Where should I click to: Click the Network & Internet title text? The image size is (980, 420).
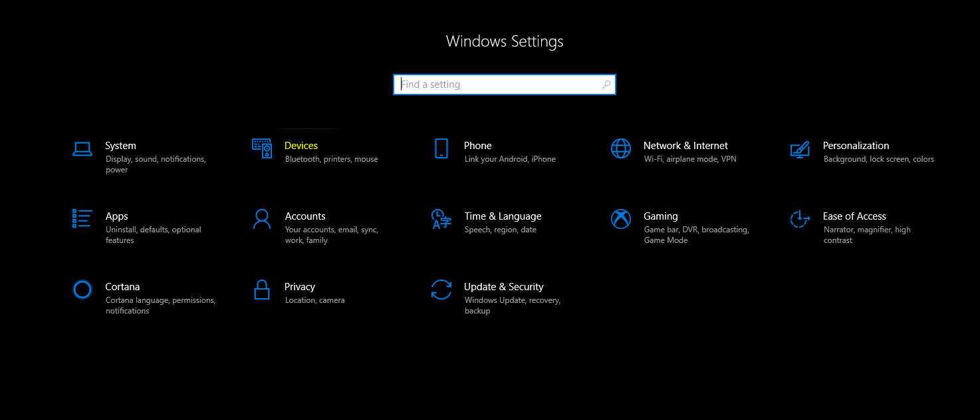(x=685, y=146)
